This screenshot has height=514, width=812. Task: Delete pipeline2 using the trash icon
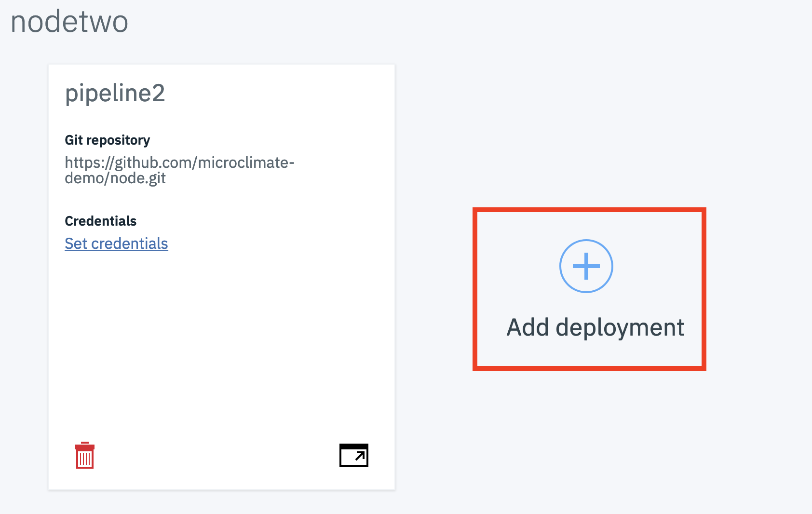[x=85, y=456]
